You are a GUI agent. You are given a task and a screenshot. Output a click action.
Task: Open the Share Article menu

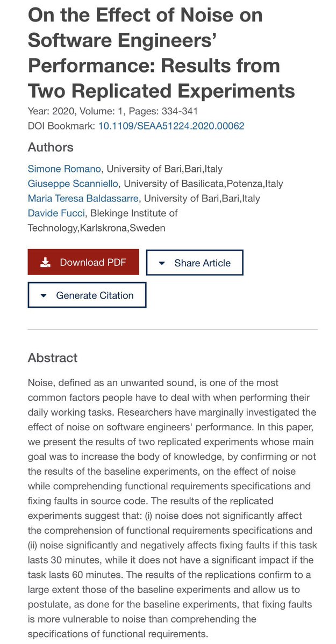pyautogui.click(x=195, y=263)
